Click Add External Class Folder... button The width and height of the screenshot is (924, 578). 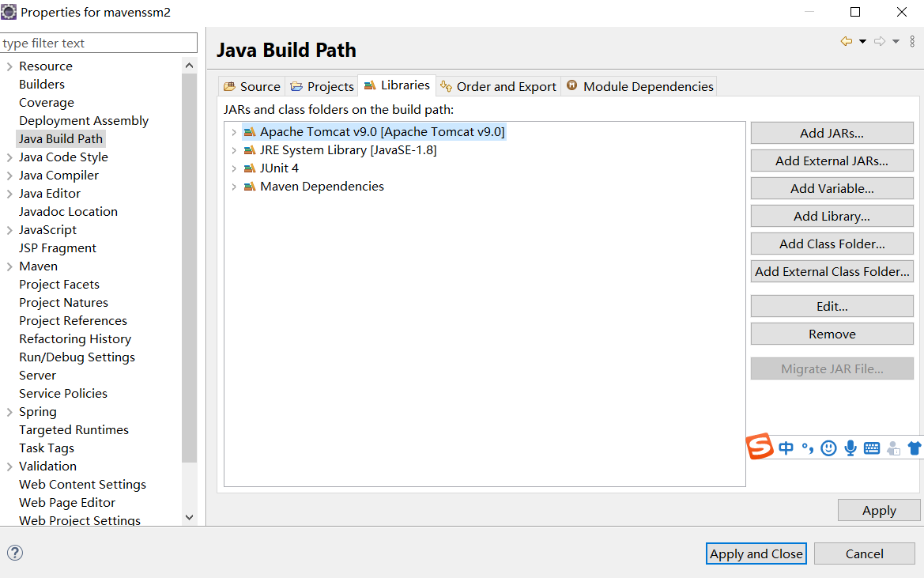pyautogui.click(x=832, y=272)
